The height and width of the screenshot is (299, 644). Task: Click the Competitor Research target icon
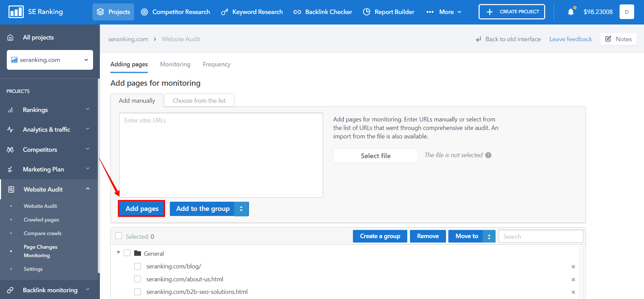144,12
